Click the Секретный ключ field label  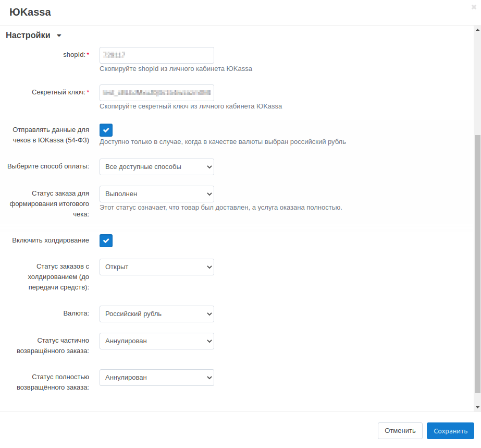click(58, 92)
